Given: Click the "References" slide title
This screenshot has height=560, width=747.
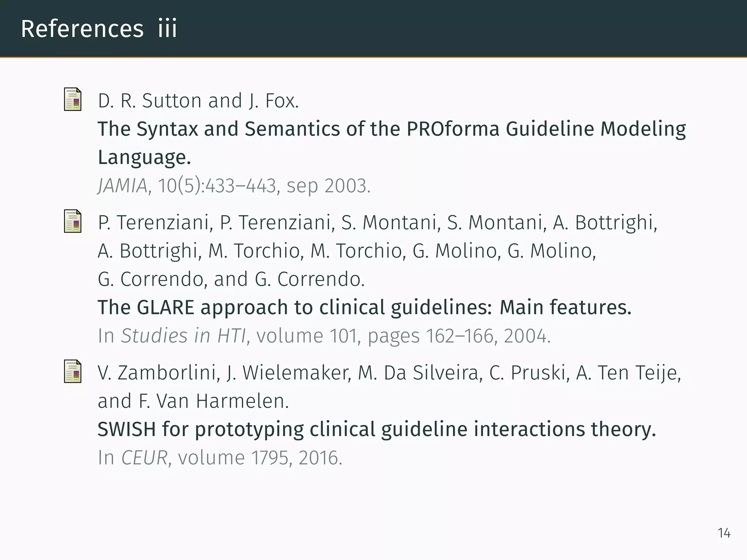Looking at the screenshot, I should click(x=82, y=28).
